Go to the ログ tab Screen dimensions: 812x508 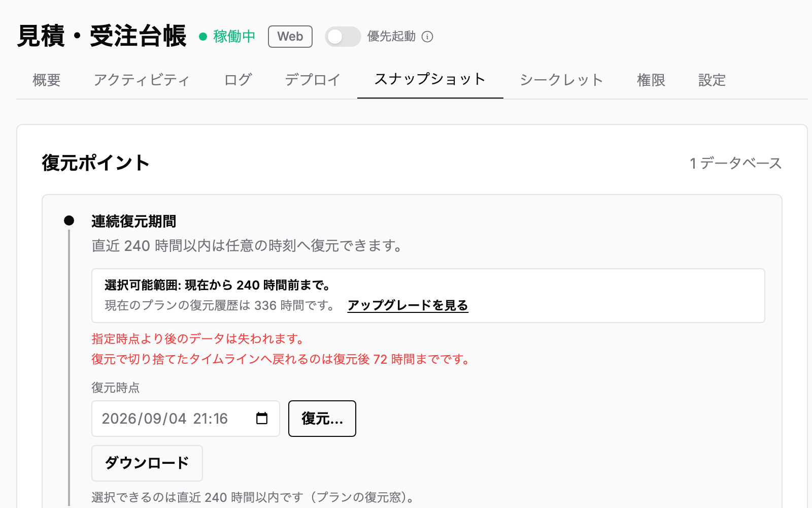click(x=238, y=80)
